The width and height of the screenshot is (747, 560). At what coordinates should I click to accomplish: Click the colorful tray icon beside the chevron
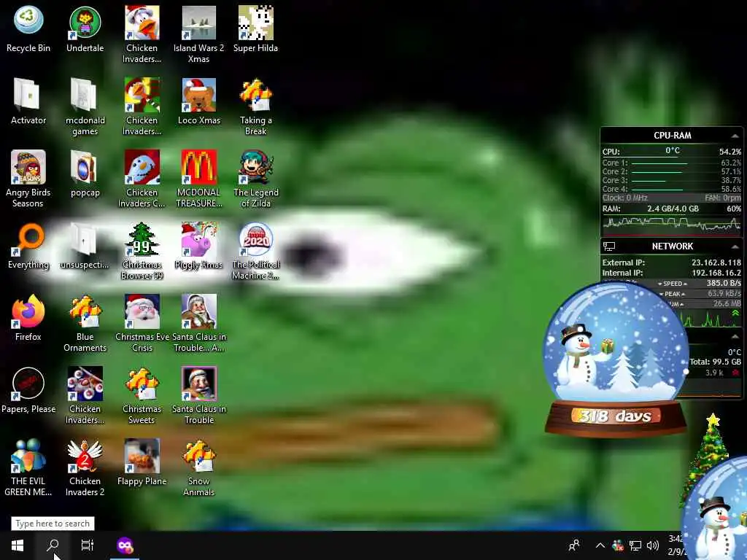tap(618, 545)
